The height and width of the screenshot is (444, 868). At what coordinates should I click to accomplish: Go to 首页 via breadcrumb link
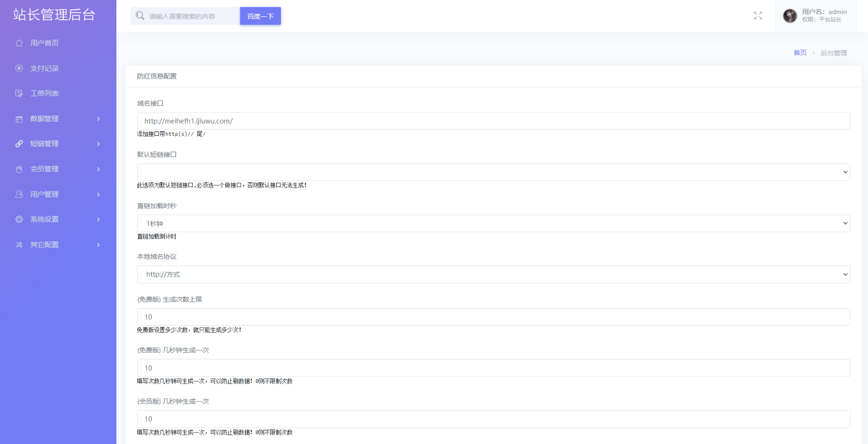800,53
